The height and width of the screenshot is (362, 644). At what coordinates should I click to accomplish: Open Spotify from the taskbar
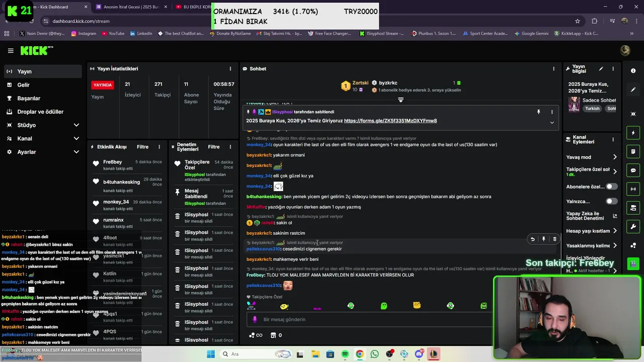[345, 354]
